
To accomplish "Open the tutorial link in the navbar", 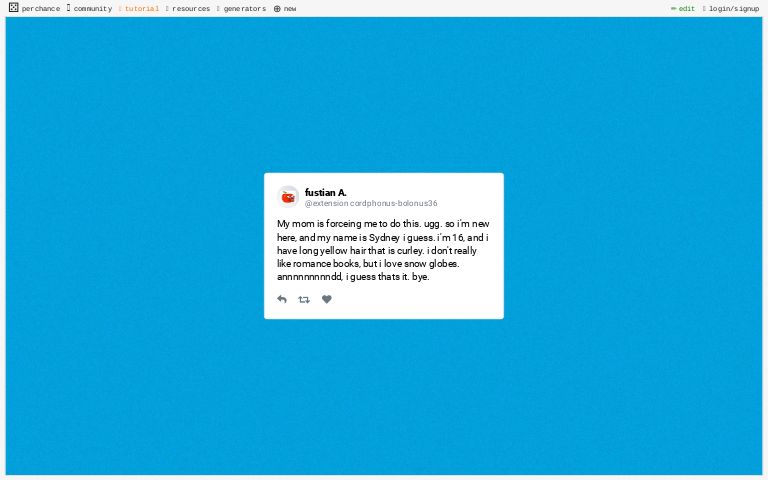I will (x=141, y=9).
